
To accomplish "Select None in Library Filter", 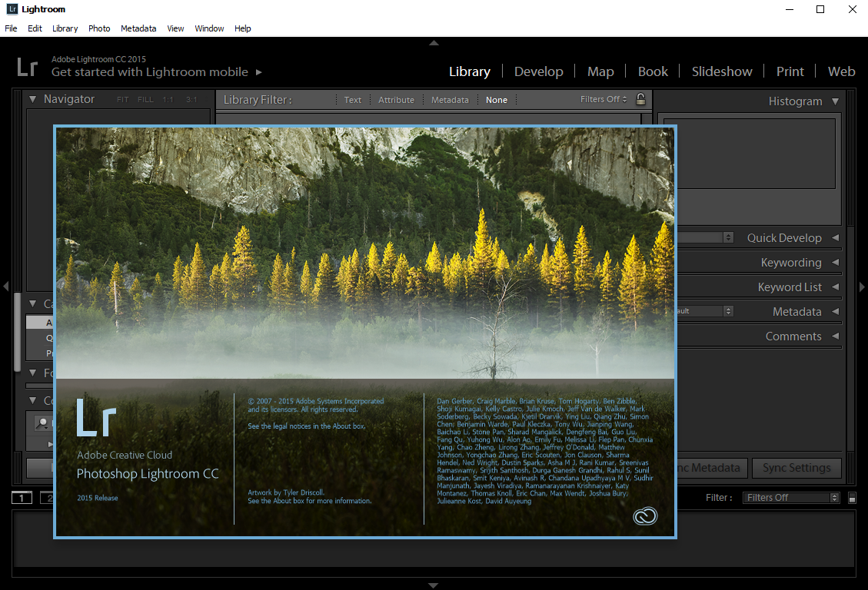I will 497,100.
